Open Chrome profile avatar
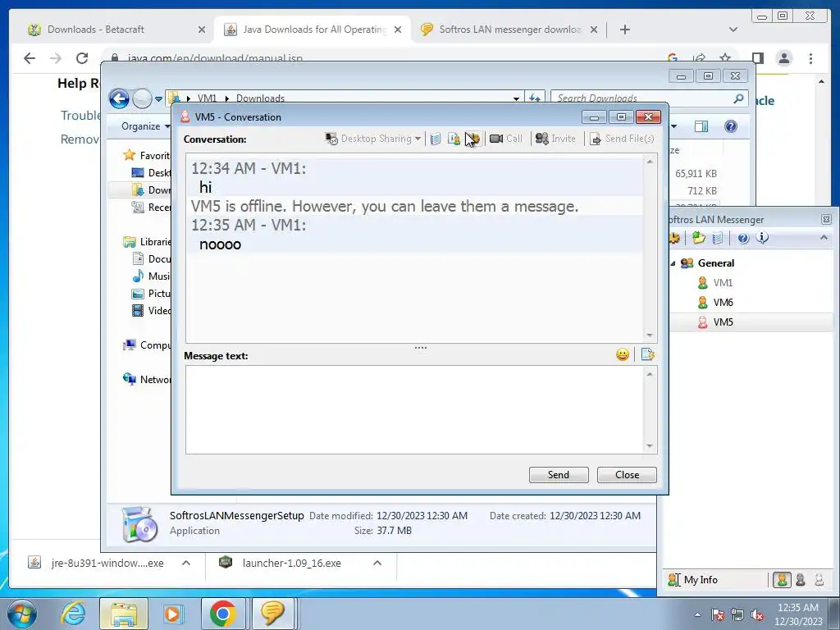This screenshot has height=630, width=840. coord(783,58)
